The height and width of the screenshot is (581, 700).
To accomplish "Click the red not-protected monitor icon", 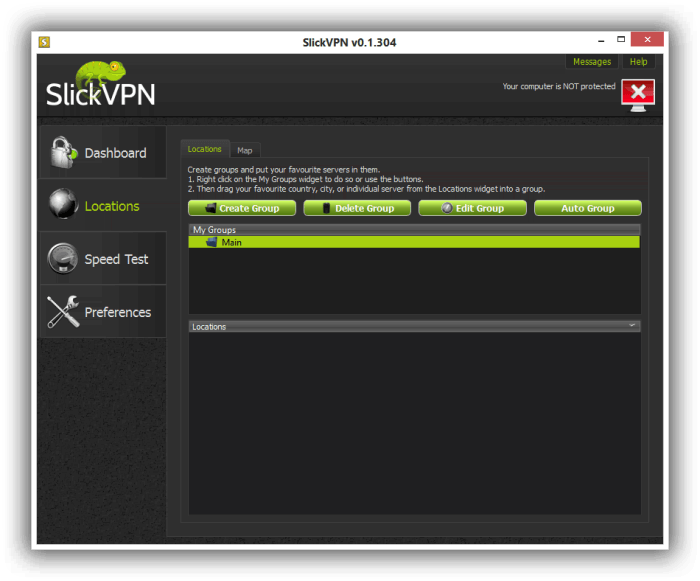I will click(638, 95).
